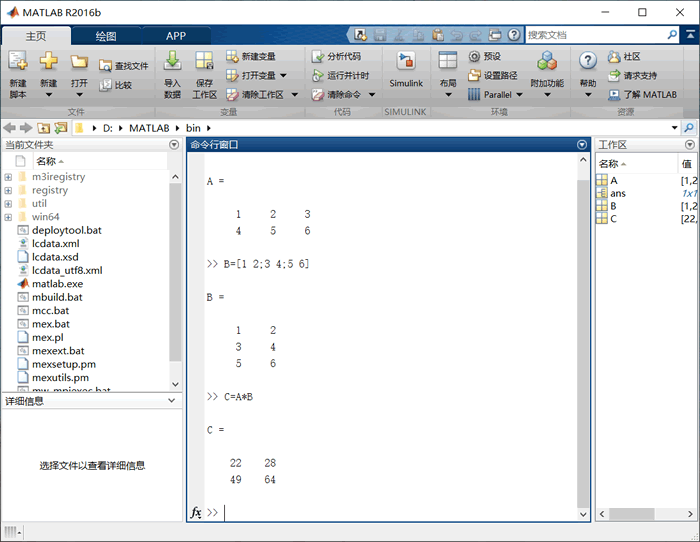Click Add-Ons (附加功能) icon

coord(547,61)
